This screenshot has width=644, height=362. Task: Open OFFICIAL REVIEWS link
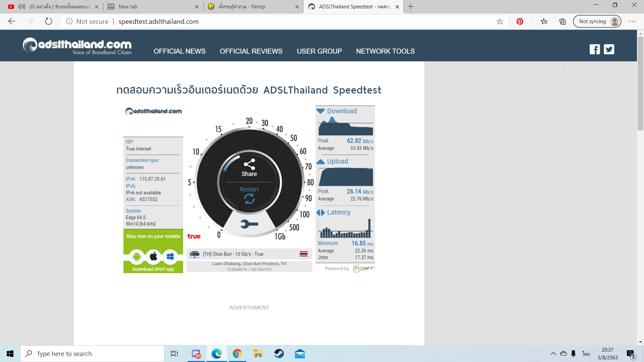251,51
